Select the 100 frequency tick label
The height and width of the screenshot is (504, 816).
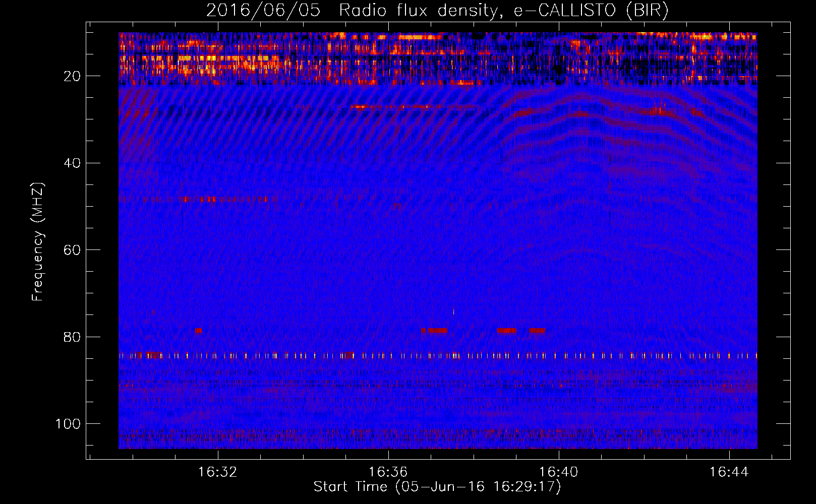click(68, 424)
